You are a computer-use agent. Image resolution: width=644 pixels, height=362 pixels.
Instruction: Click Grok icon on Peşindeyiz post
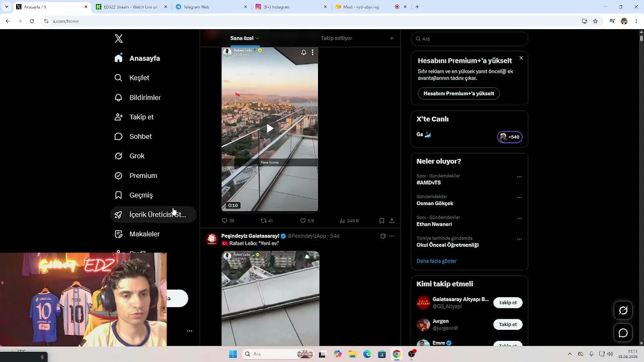[x=383, y=236]
